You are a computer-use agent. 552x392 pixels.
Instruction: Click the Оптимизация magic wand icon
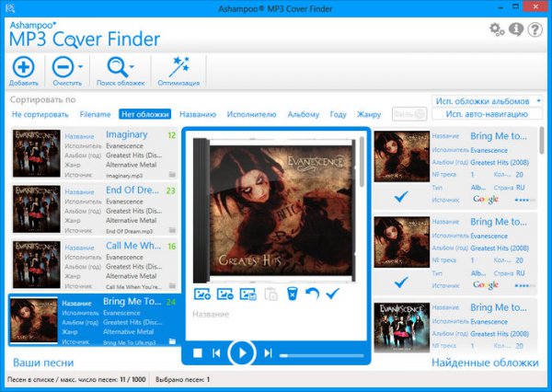pos(178,66)
